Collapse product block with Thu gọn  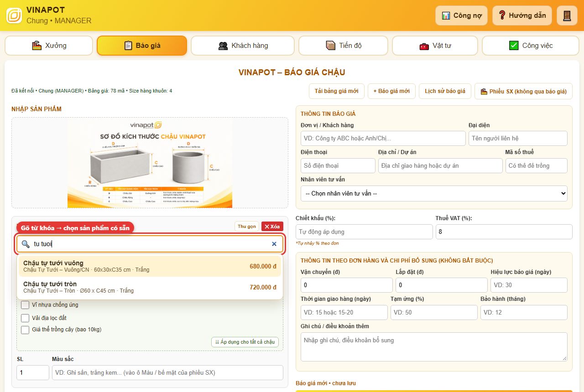pos(247,227)
